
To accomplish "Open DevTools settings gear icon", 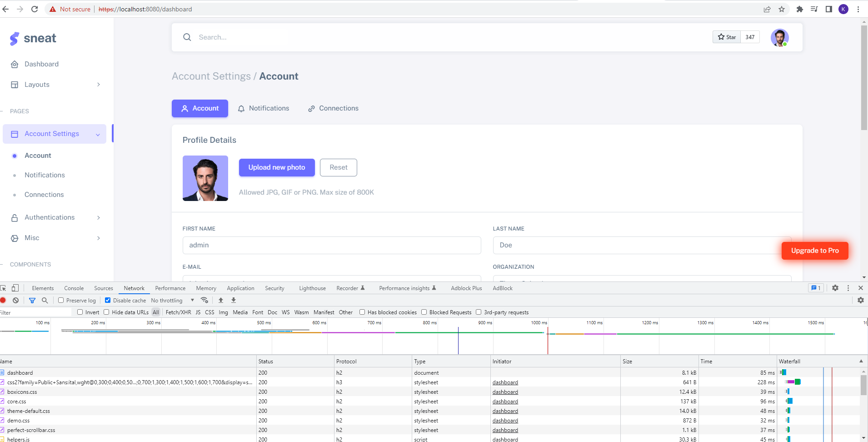I will coord(835,288).
